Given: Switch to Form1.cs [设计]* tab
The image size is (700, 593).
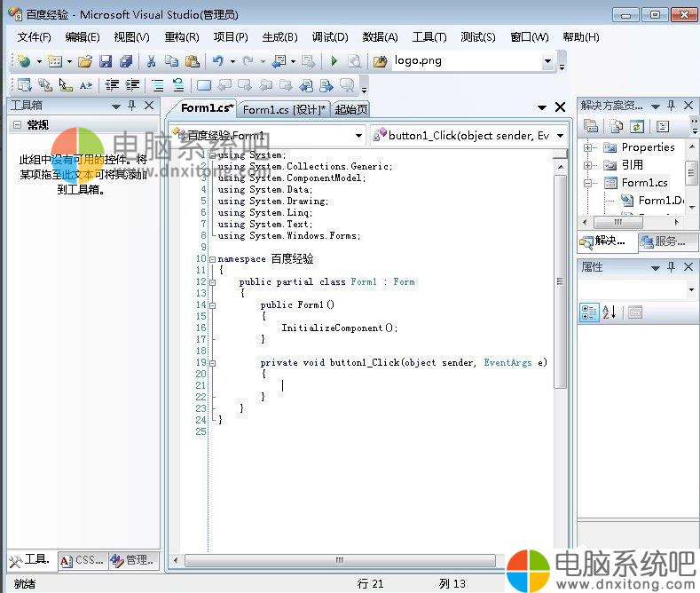Looking at the screenshot, I should click(285, 109).
